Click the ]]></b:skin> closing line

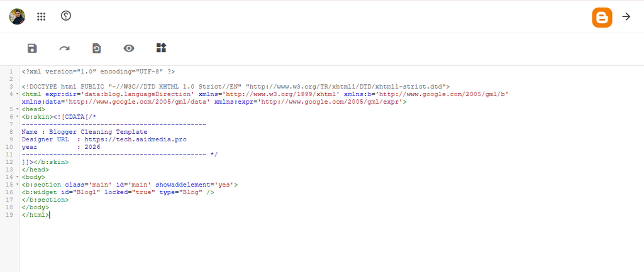[45, 162]
